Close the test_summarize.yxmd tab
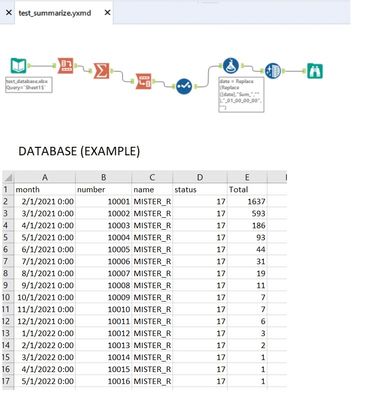 [107, 13]
